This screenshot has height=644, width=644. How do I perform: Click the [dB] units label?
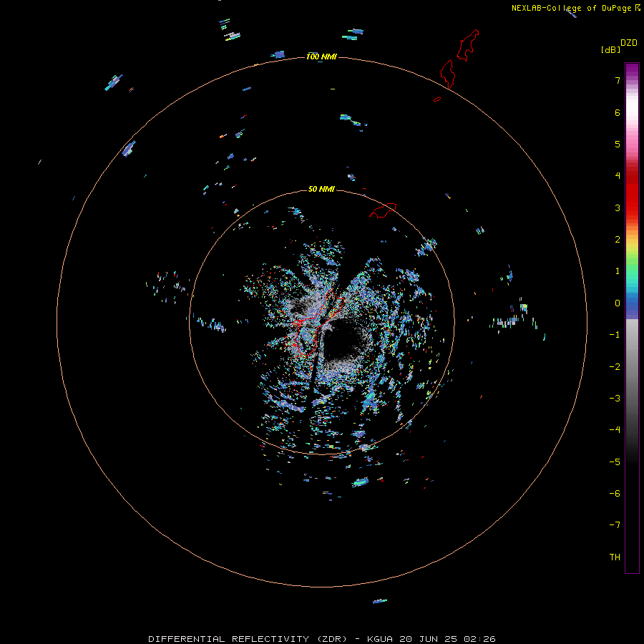[610, 50]
